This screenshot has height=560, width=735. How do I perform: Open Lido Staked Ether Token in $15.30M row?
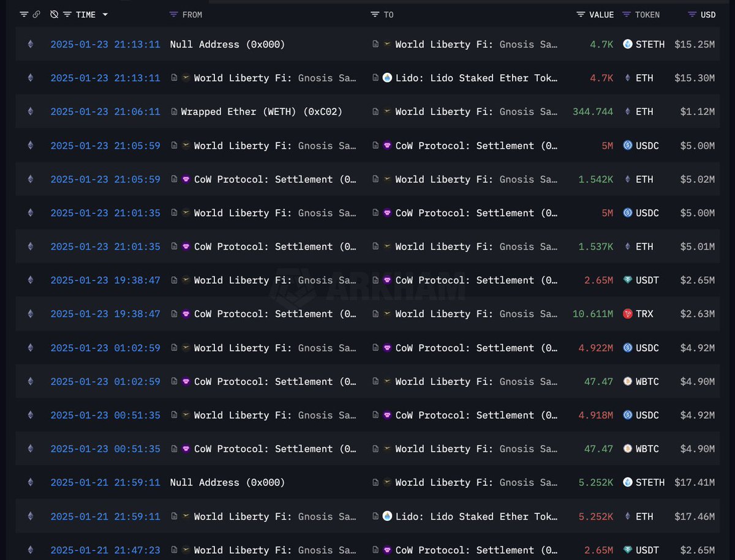coord(477,78)
